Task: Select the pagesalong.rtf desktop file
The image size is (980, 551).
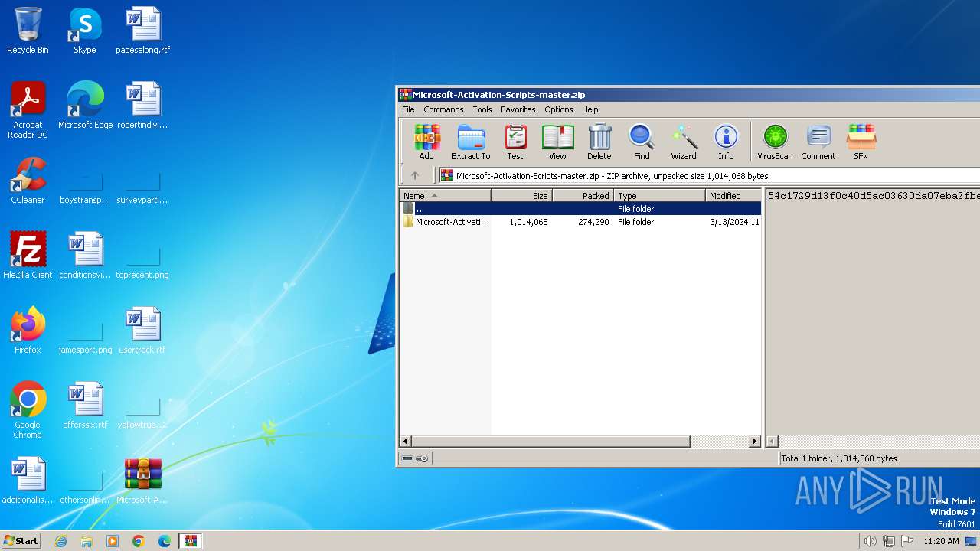Action: 143,31
